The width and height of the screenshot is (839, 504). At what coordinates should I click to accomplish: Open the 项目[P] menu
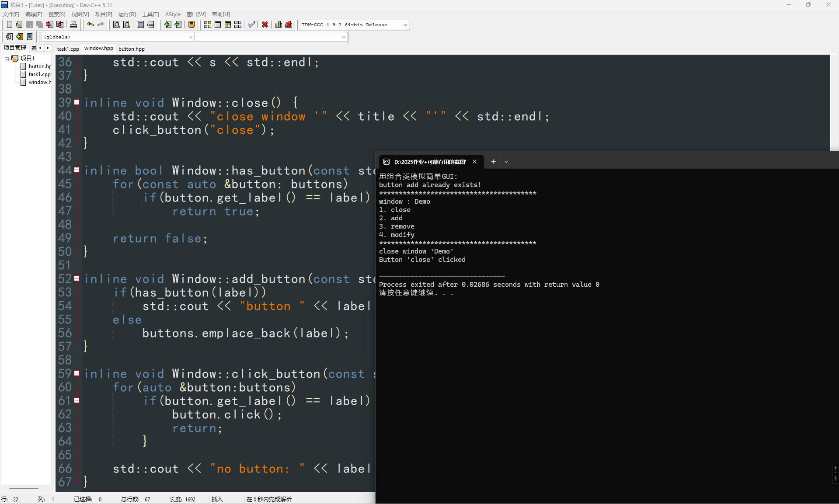click(x=104, y=14)
